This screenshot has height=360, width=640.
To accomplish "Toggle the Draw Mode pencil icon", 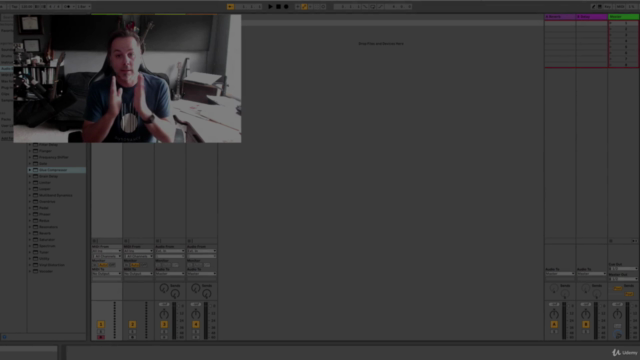I will [x=593, y=7].
